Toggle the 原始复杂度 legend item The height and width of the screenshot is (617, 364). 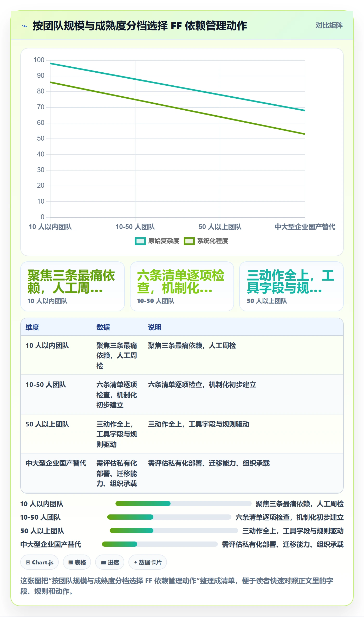157,241
